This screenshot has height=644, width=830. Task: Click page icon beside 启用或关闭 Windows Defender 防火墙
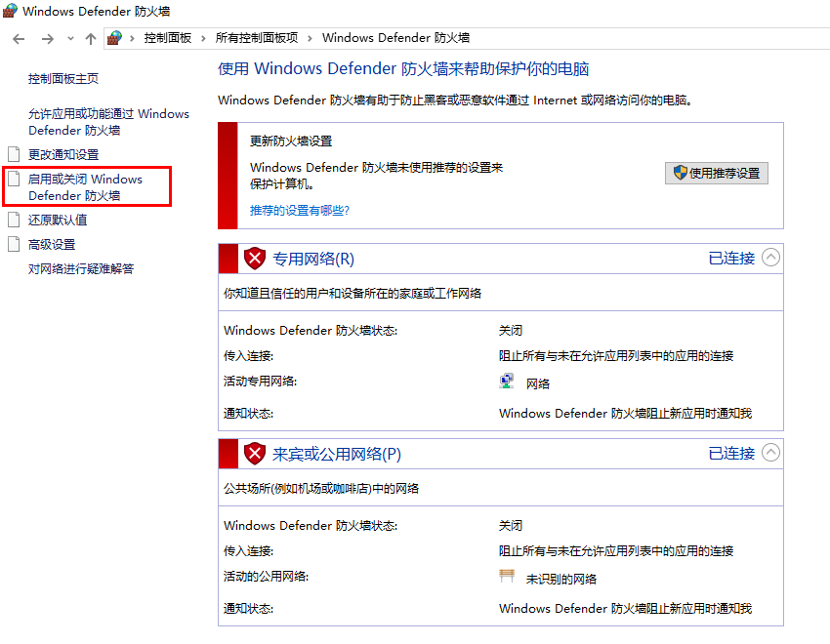pos(14,179)
